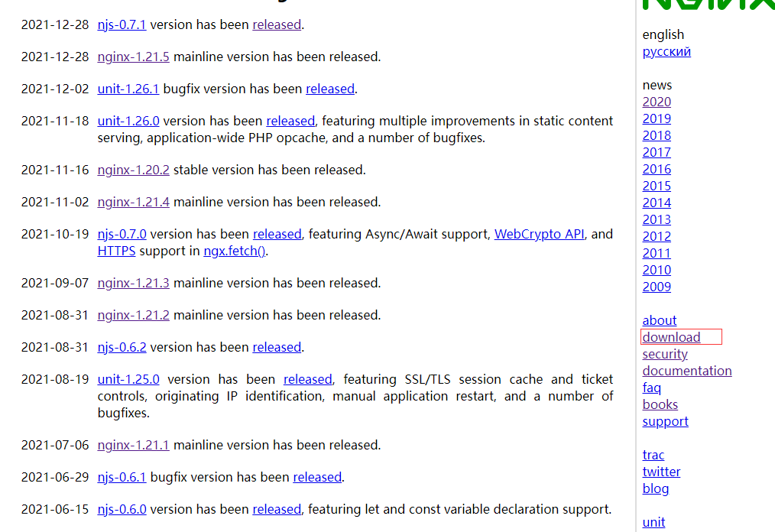
Task: Open the nginx-1.21.4 link
Action: (x=134, y=203)
